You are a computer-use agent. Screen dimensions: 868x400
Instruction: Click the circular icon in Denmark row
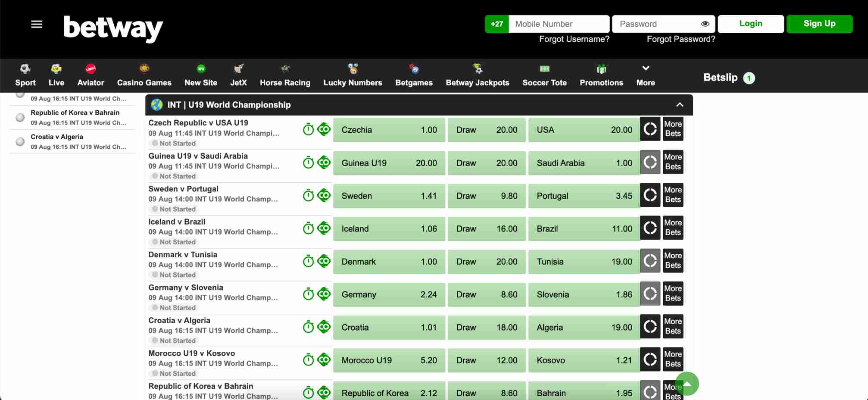point(650,261)
